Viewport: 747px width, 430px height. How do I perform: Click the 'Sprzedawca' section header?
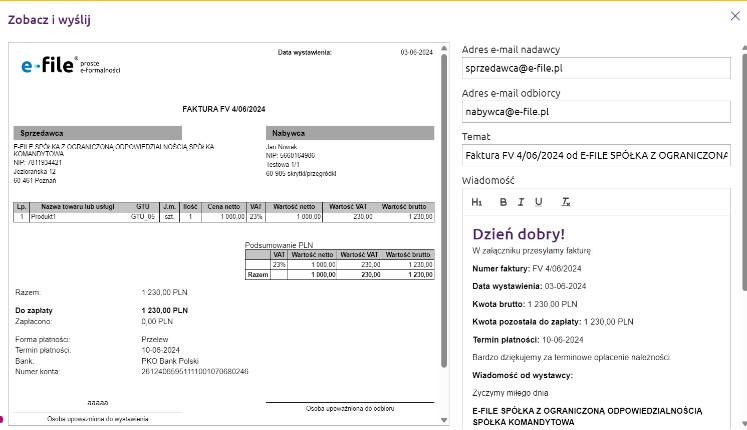coord(98,133)
